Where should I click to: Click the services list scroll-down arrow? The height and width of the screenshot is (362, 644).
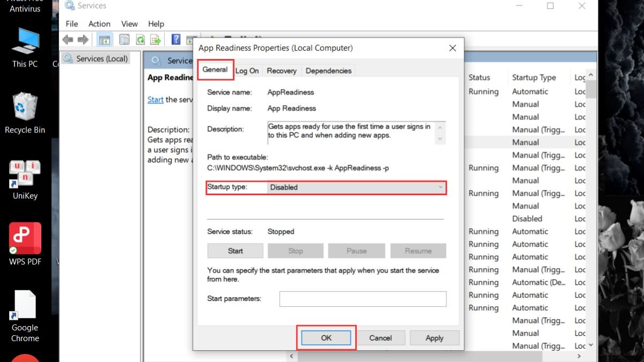coord(591,345)
